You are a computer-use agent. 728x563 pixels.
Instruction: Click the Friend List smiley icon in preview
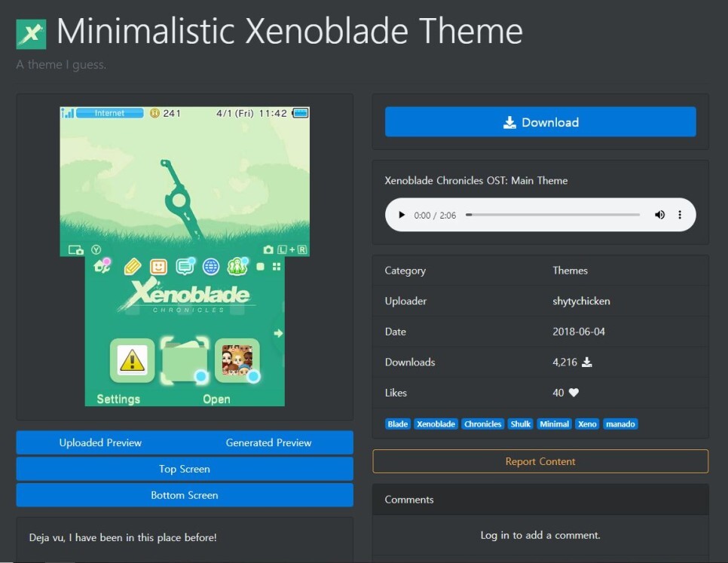[158, 266]
